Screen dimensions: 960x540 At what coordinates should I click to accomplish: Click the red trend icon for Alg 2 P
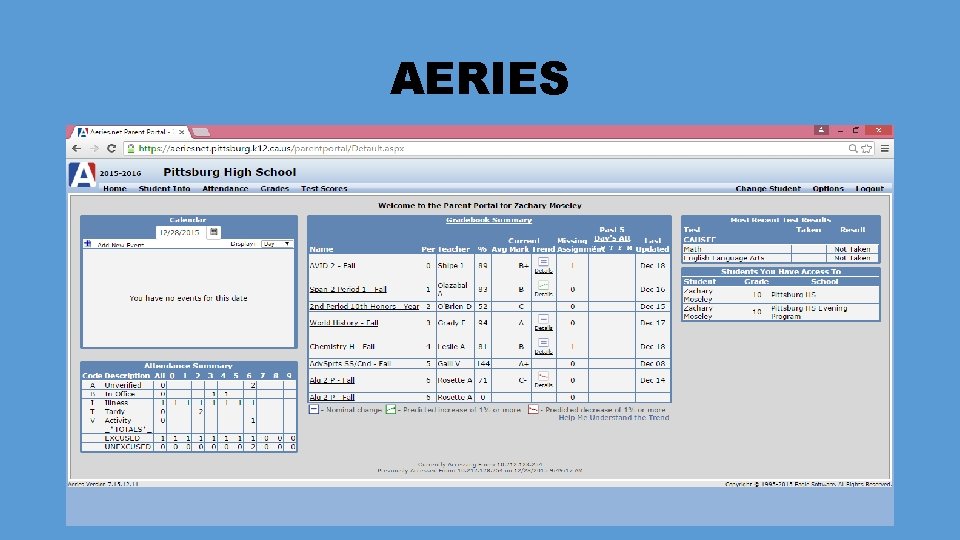[x=543, y=376]
